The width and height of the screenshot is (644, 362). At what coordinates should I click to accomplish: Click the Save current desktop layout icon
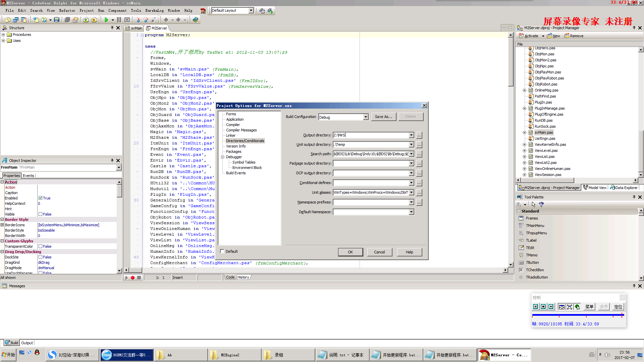(262, 11)
